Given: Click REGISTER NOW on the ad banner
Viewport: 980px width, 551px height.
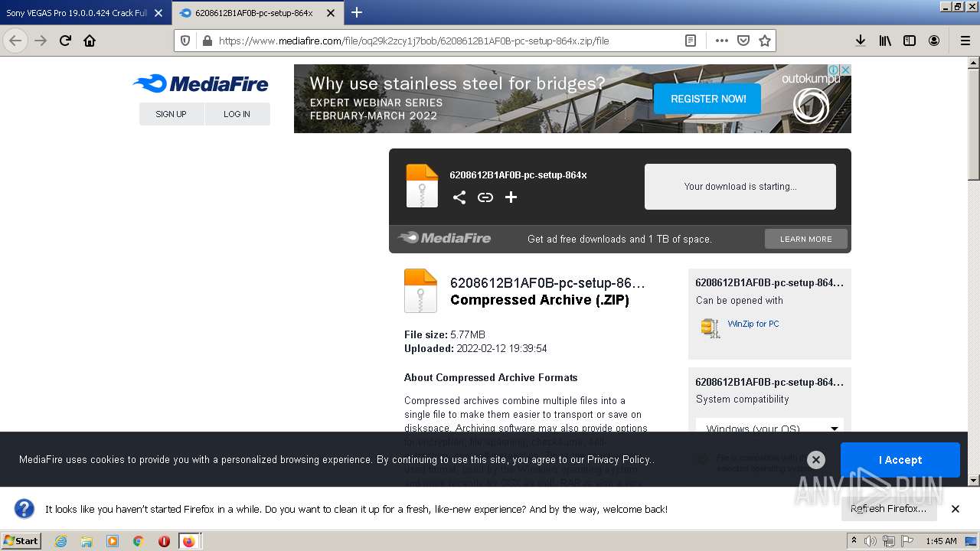Looking at the screenshot, I should [x=708, y=99].
